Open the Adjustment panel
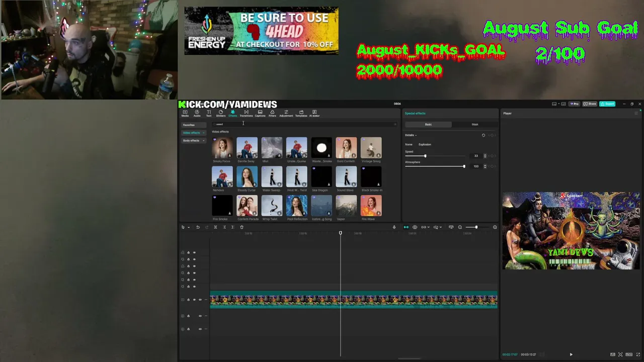The height and width of the screenshot is (362, 644). [286, 113]
